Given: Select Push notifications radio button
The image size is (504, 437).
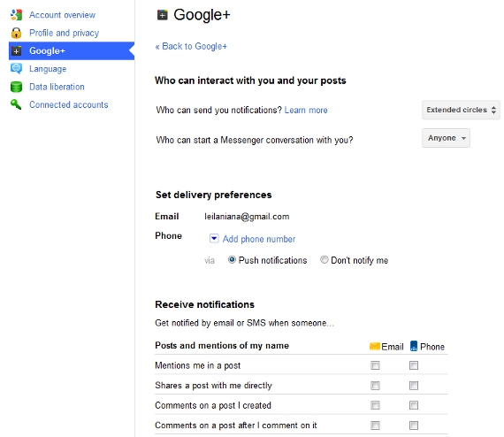Looking at the screenshot, I should (x=232, y=259).
